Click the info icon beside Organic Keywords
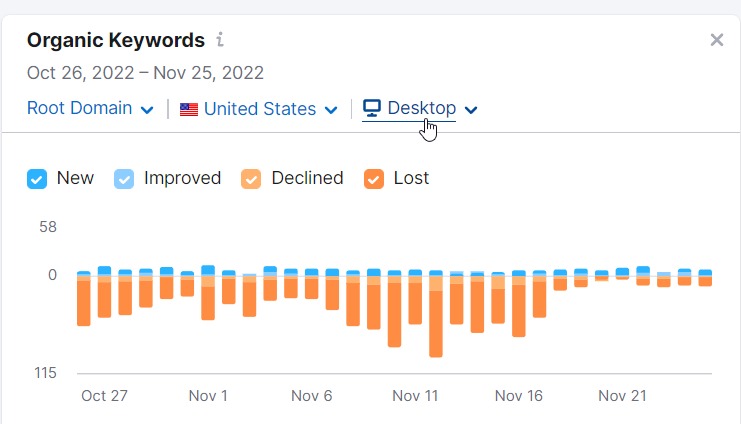This screenshot has height=424, width=741. (x=220, y=40)
